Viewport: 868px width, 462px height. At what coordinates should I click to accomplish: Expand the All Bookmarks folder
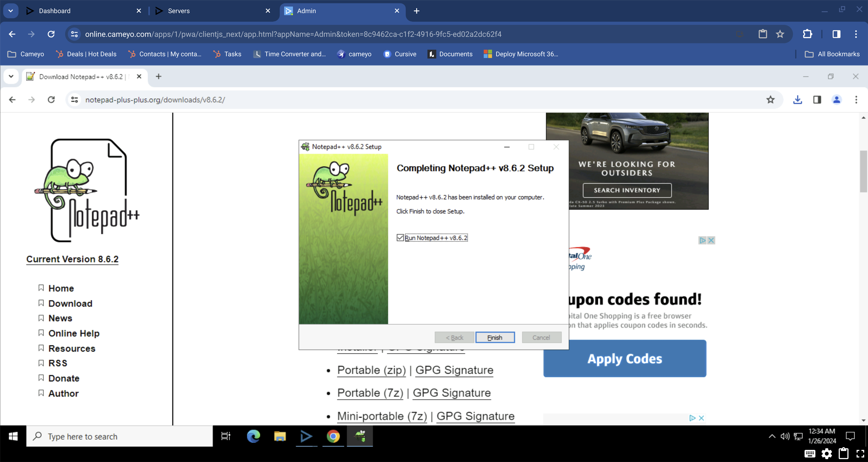[832, 54]
